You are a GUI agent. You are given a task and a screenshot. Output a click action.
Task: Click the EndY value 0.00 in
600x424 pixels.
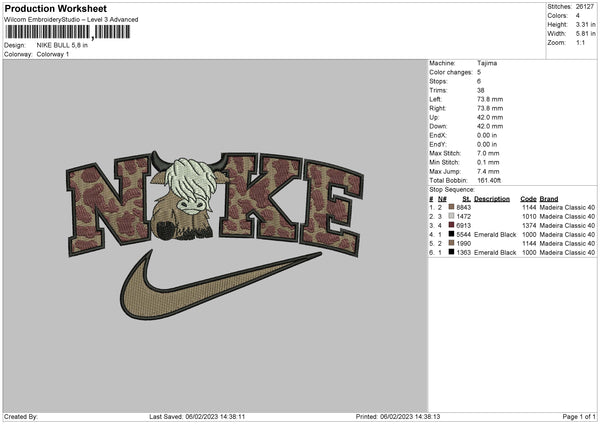point(487,144)
